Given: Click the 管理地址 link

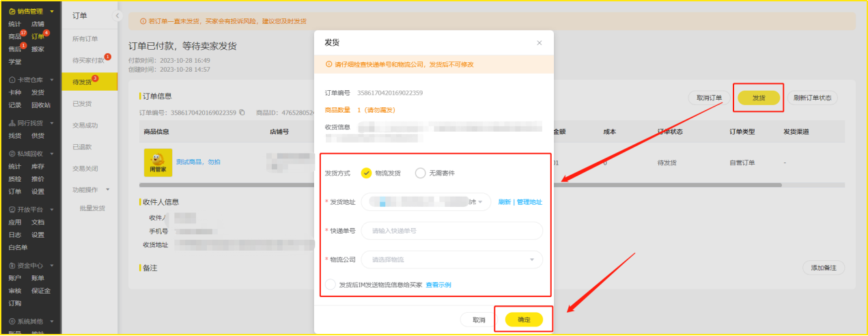Looking at the screenshot, I should coord(529,202).
